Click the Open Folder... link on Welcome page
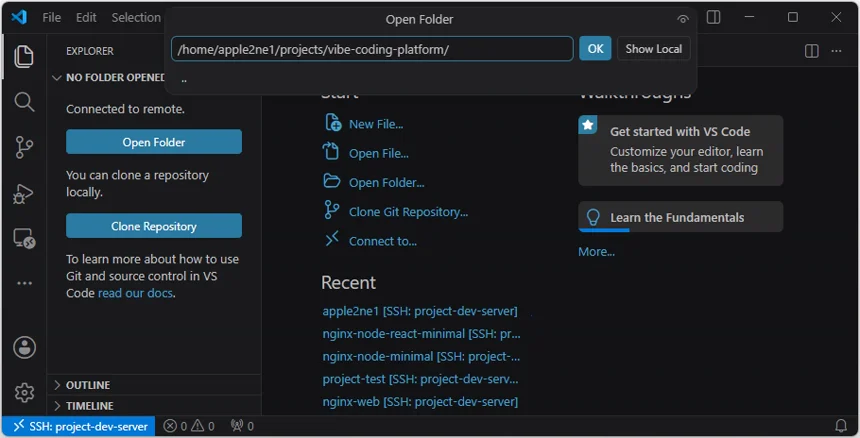The image size is (860, 438). pyautogui.click(x=387, y=183)
